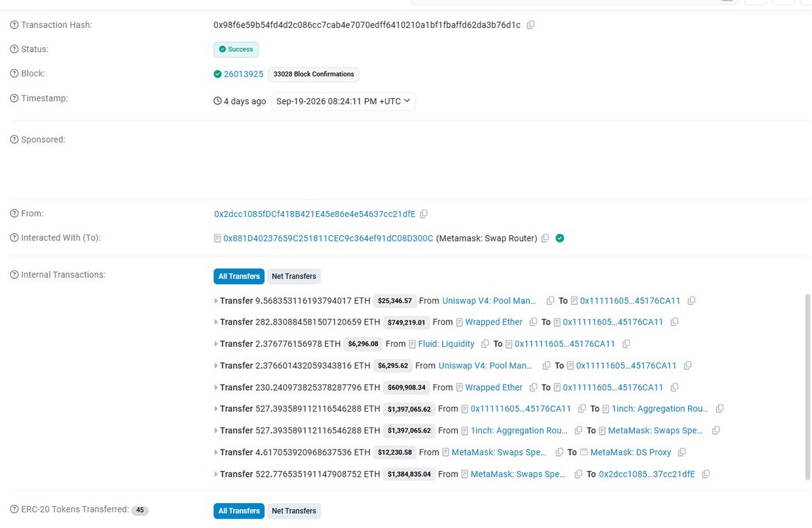The width and height of the screenshot is (812, 528).
Task: Copy recipient 0x2dcc1085…37cc21dfE in 522.77 ETH row
Action: pyautogui.click(x=706, y=474)
